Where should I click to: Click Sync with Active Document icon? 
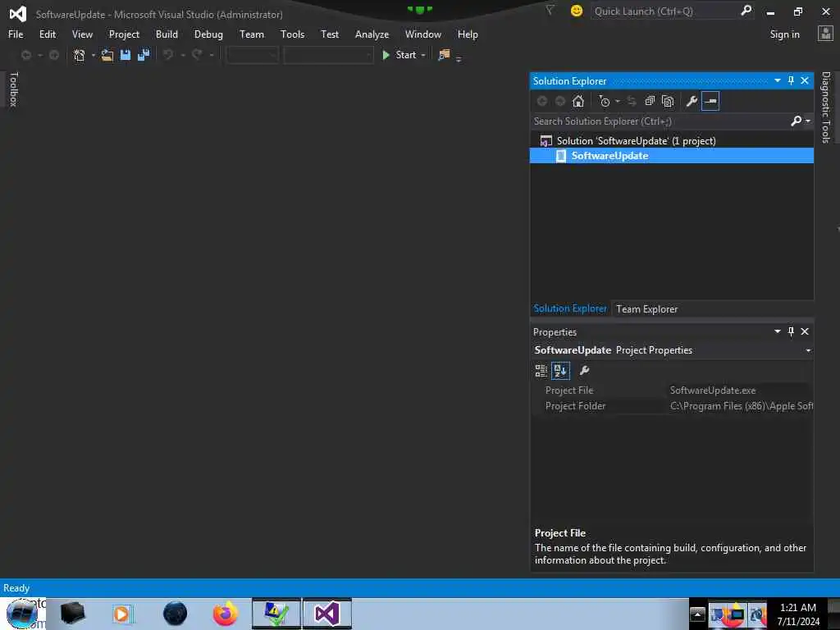pos(632,101)
